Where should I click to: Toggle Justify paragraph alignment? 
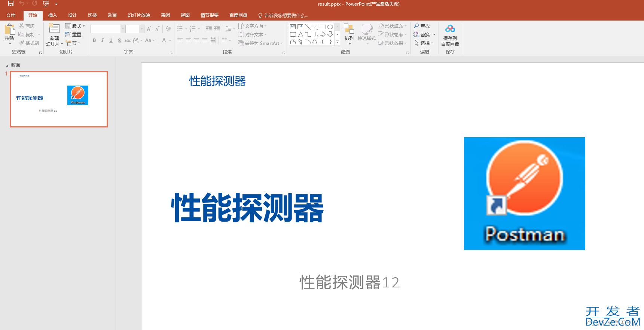205,40
